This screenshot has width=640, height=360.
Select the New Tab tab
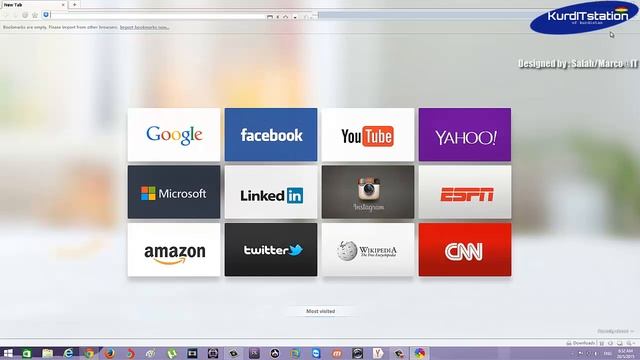click(33, 5)
